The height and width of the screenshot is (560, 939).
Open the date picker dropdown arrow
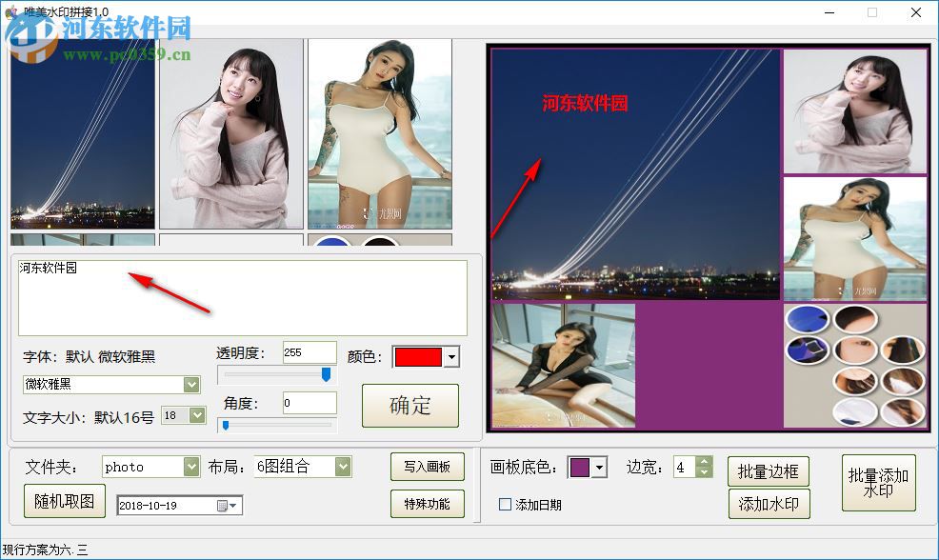pyautogui.click(x=233, y=506)
